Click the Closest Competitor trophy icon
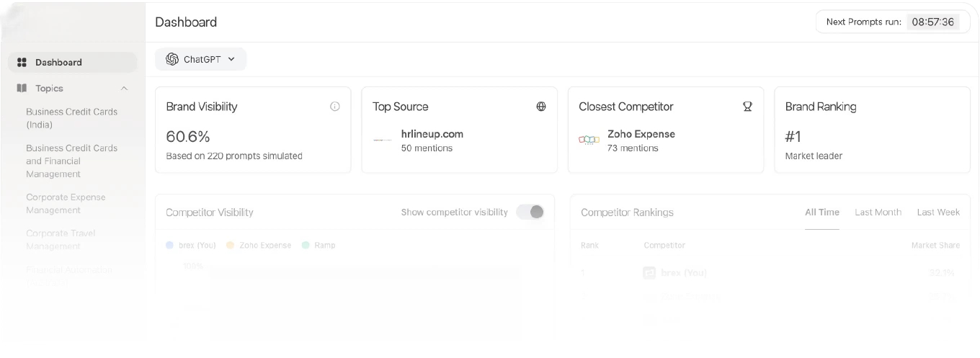Image resolution: width=980 pixels, height=358 pixels. [747, 107]
